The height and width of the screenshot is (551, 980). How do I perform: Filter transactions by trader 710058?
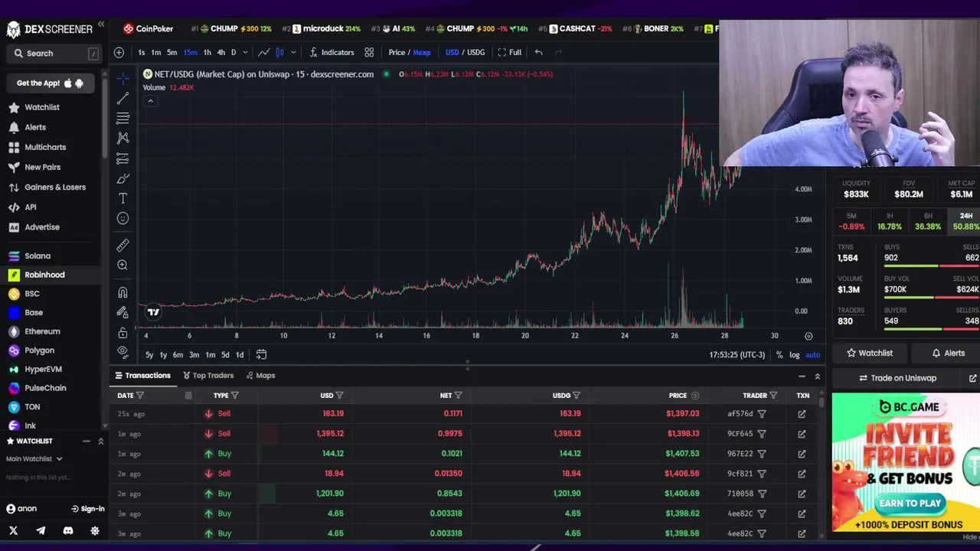pyautogui.click(x=762, y=494)
